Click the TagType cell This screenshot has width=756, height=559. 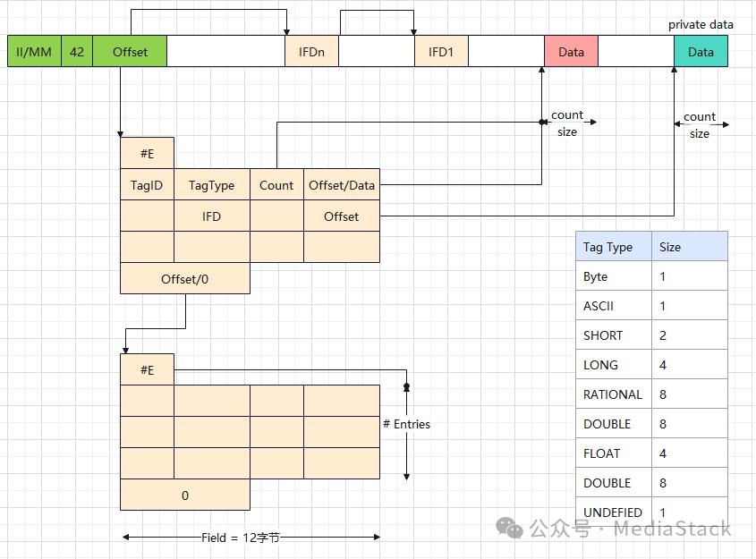click(212, 184)
